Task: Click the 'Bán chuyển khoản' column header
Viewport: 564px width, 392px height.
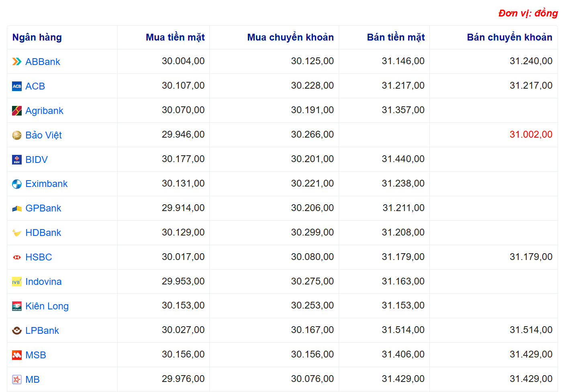Action: click(x=509, y=37)
